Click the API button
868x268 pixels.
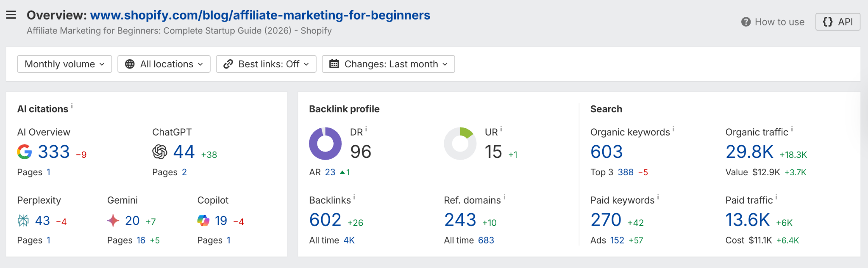[837, 22]
